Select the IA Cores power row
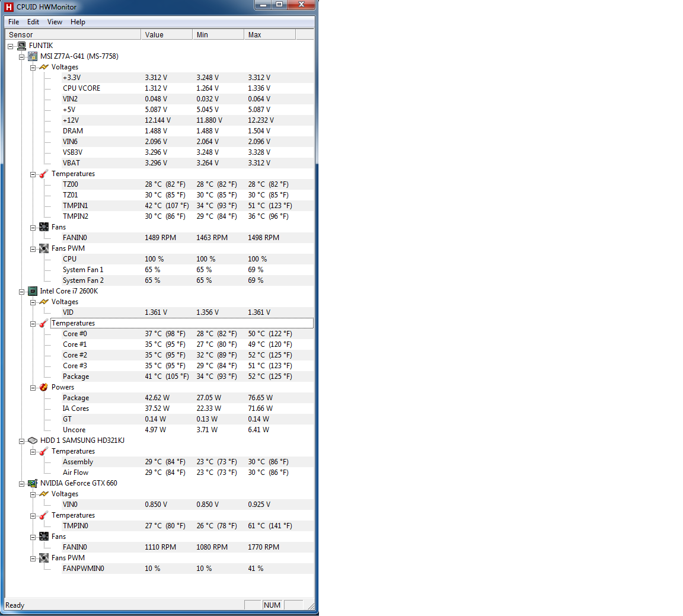The height and width of the screenshot is (616, 683). pyautogui.click(x=187, y=408)
